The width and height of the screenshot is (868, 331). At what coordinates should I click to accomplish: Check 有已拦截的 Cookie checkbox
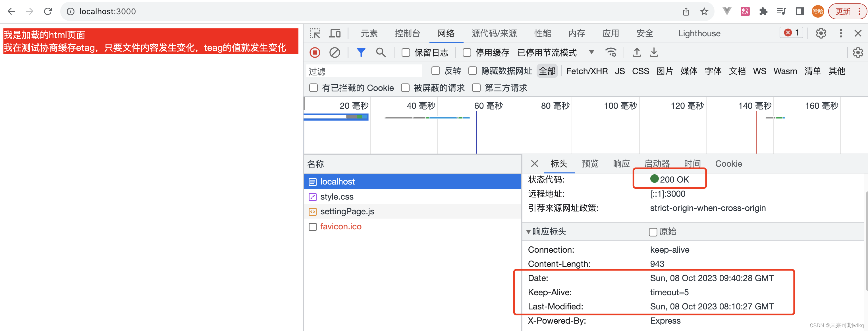[313, 88]
